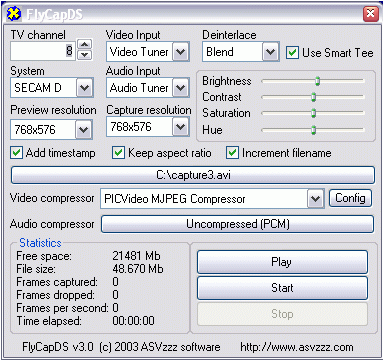Open the Video Input dropdown
Screen dimensions: 383x360
[180, 52]
